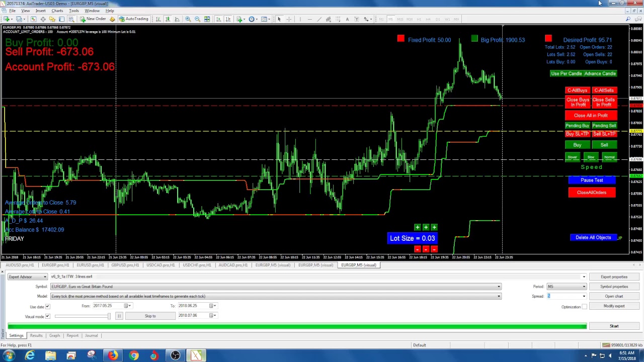Select the GBPUSD.pro,H1 chart tab
The image size is (644, 362).
(125, 265)
